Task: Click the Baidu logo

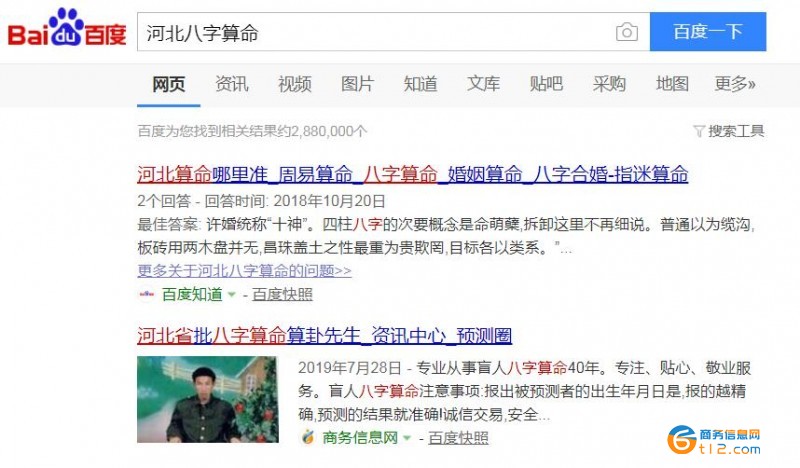Action: (x=67, y=28)
